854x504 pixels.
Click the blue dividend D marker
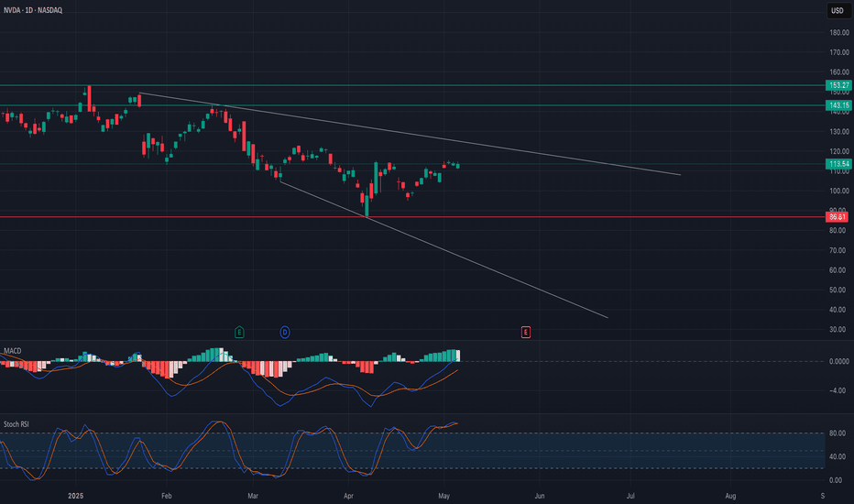pyautogui.click(x=284, y=332)
